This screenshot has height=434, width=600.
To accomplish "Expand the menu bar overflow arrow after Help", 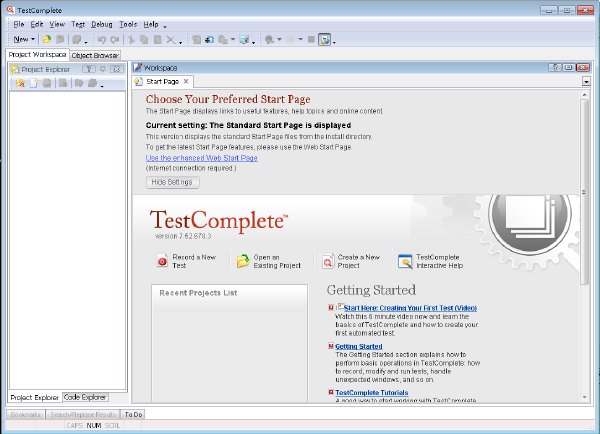I will (165, 27).
